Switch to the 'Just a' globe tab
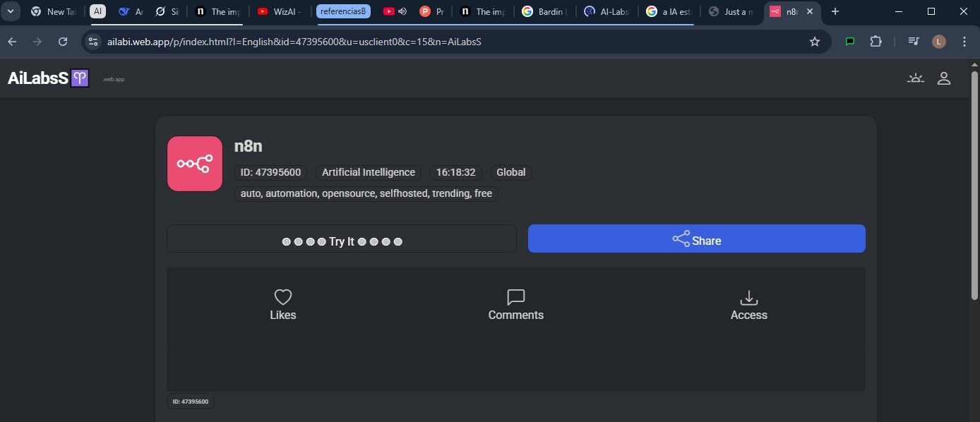This screenshot has width=980, height=422. [x=731, y=11]
